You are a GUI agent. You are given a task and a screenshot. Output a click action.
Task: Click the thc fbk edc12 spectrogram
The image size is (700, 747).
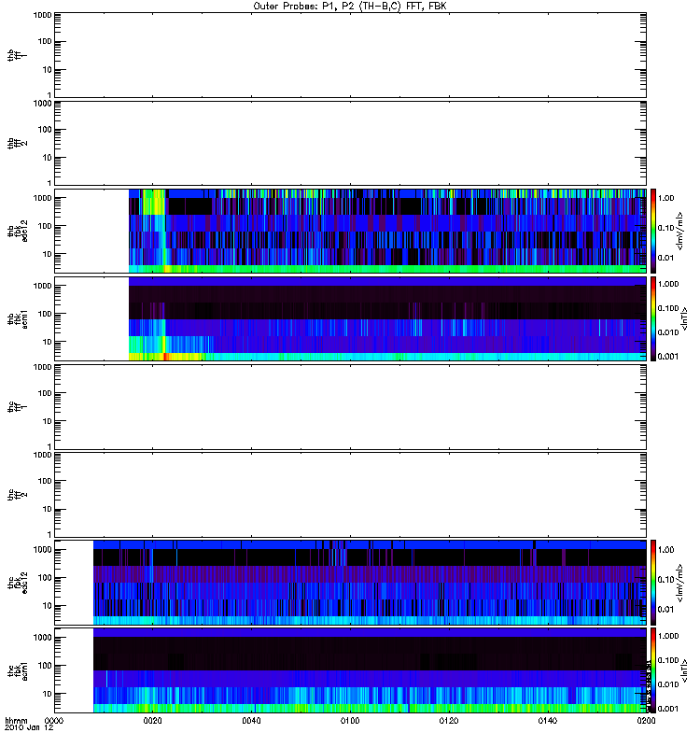pyautogui.click(x=370, y=583)
